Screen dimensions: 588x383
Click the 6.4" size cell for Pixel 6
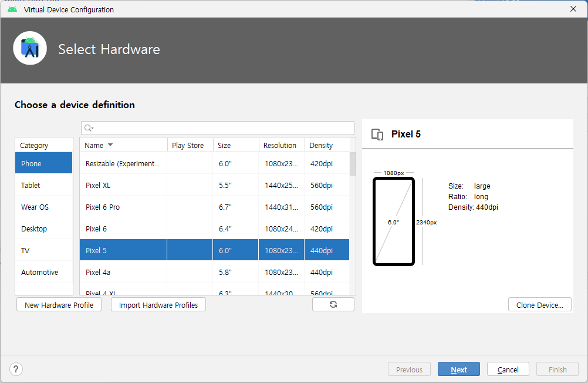coord(235,229)
